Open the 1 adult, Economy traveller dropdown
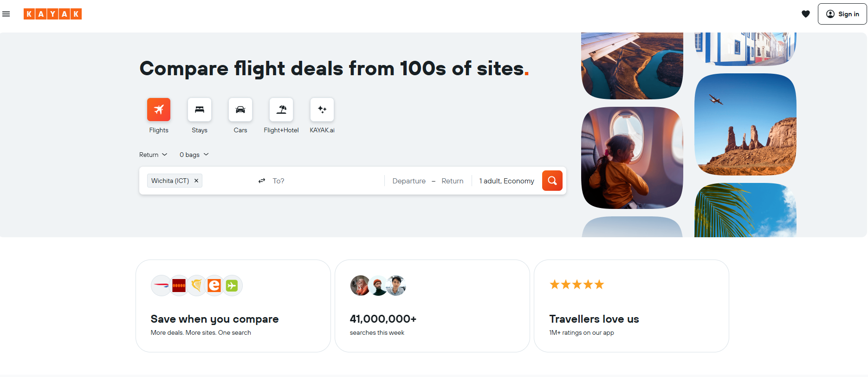The image size is (868, 377). (x=506, y=181)
